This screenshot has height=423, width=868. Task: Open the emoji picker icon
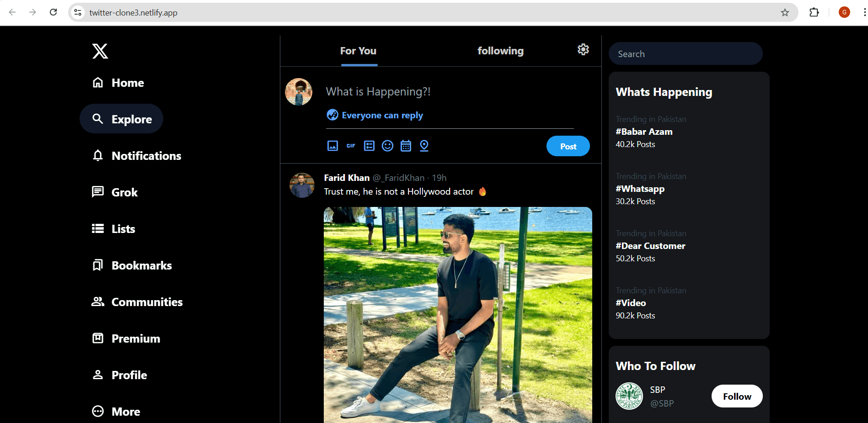pos(387,146)
